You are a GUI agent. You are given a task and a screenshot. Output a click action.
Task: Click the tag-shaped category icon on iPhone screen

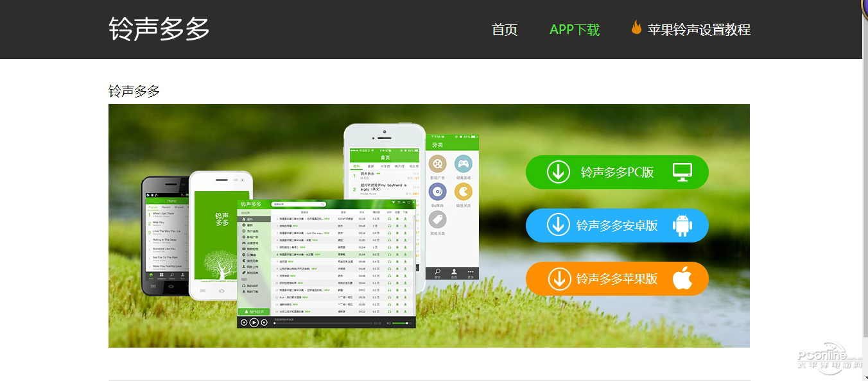click(437, 219)
